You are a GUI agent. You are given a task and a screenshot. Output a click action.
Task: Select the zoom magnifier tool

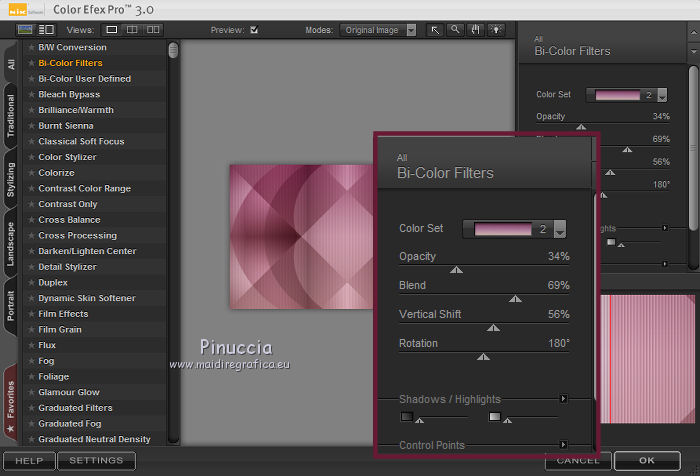coord(454,30)
